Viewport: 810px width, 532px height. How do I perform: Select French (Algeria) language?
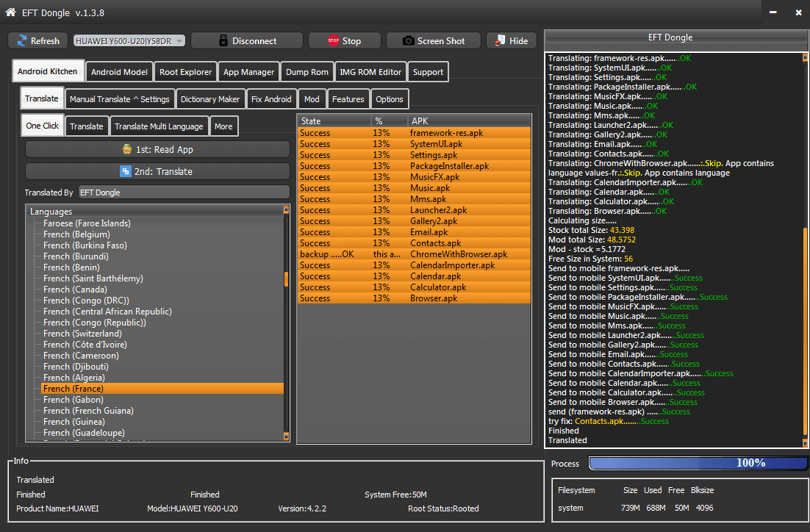pos(74,378)
